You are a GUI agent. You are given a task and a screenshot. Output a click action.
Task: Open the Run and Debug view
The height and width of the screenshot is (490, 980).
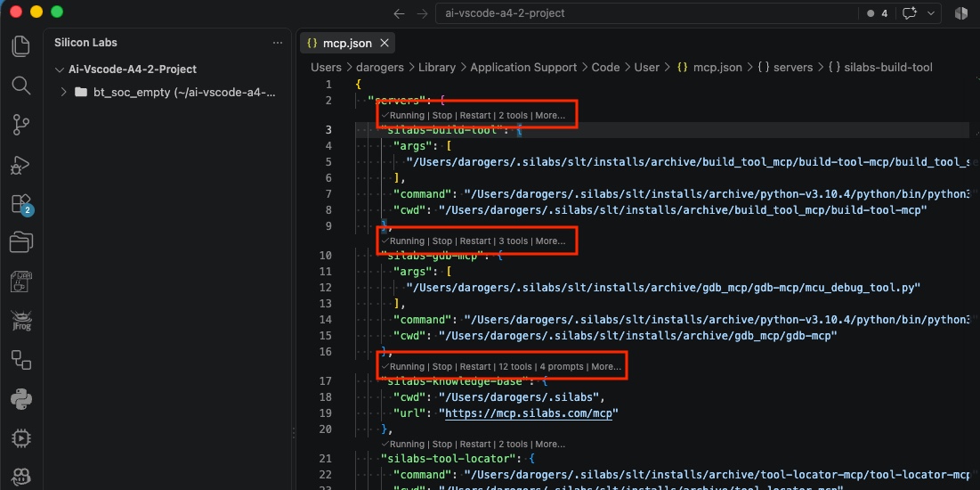click(20, 165)
